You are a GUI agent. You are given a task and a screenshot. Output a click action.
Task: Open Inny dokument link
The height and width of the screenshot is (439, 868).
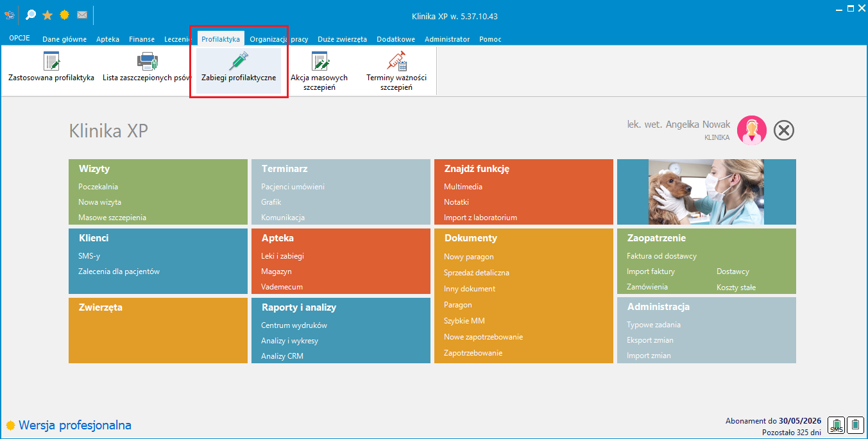click(470, 289)
